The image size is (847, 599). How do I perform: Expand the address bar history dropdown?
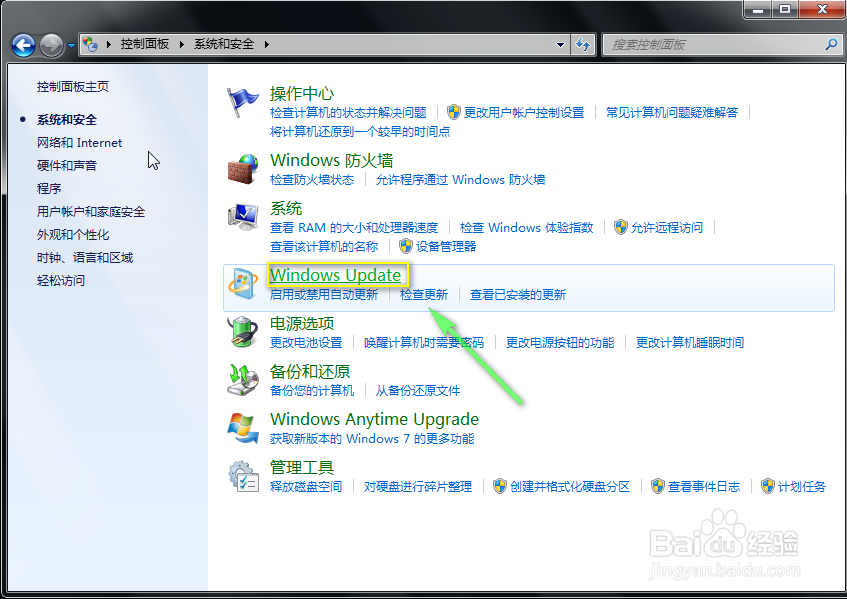(x=560, y=44)
